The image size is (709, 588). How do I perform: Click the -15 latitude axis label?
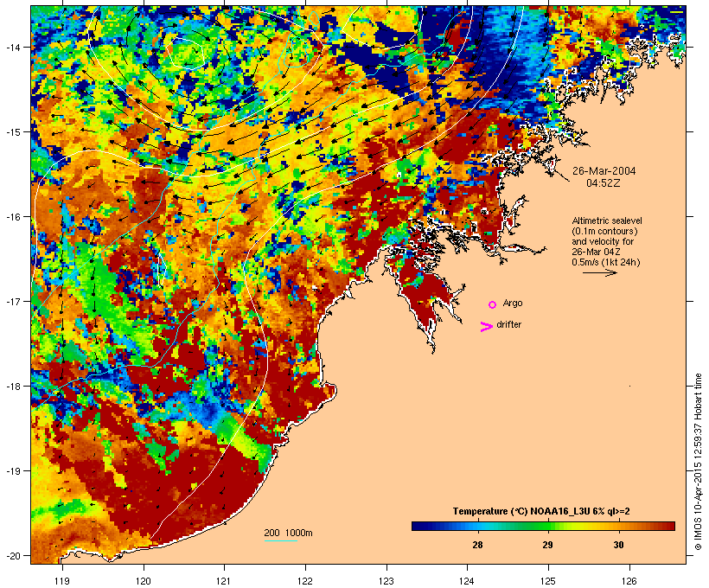point(13,132)
